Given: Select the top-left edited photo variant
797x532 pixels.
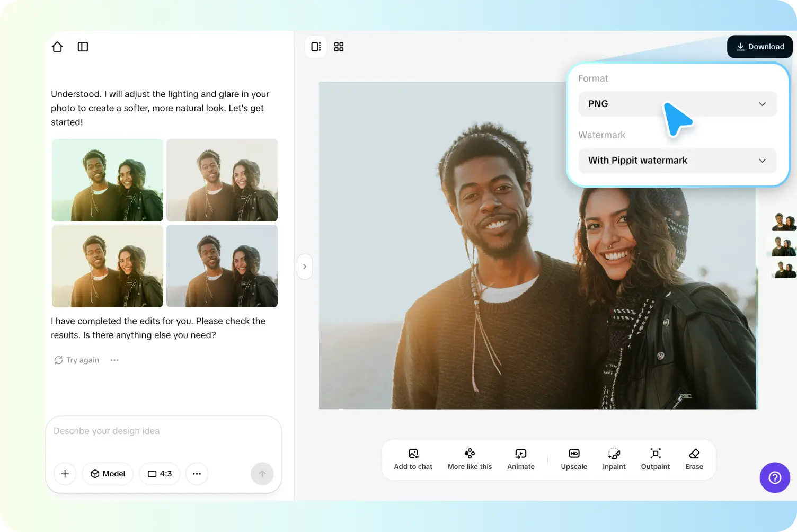Looking at the screenshot, I should point(107,180).
